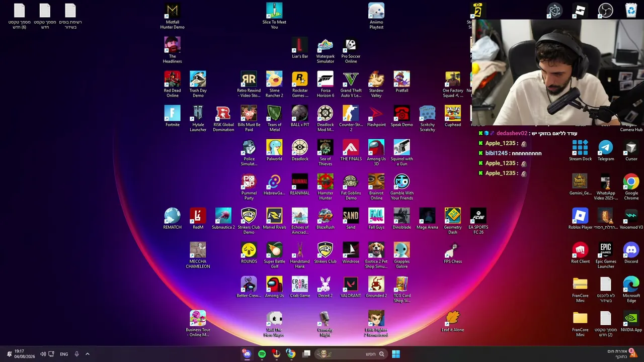Open Spotify from the taskbar
Viewport: 644px width, 362px height.
click(262, 354)
